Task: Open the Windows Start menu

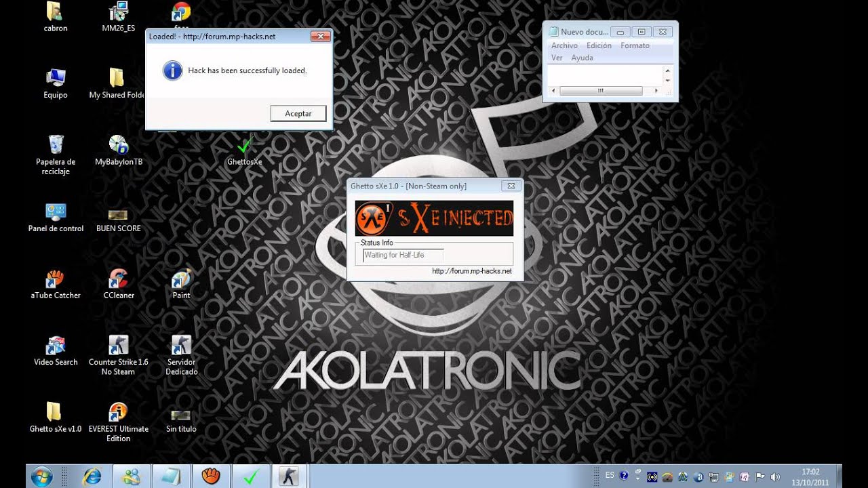Action: [42, 476]
